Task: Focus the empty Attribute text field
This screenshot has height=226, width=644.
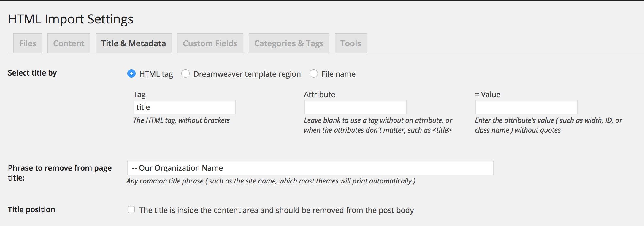Action: pyautogui.click(x=355, y=107)
